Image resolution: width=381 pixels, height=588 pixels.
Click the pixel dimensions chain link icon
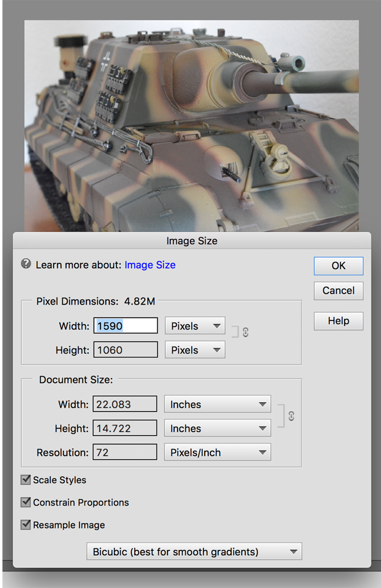point(245,333)
